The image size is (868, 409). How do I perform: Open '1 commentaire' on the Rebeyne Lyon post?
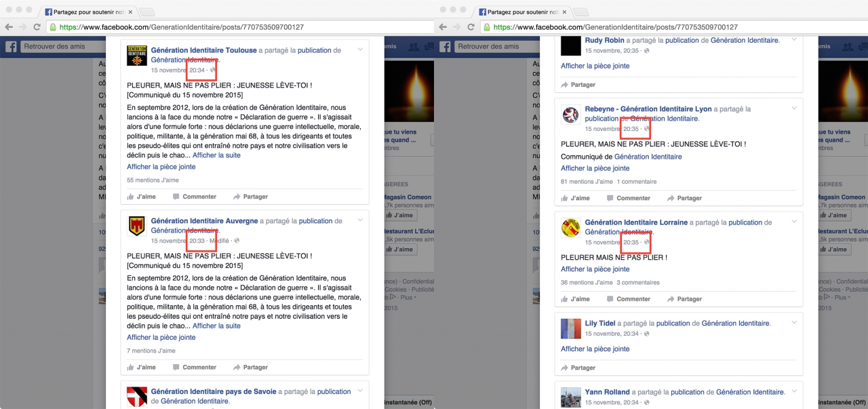click(x=636, y=182)
